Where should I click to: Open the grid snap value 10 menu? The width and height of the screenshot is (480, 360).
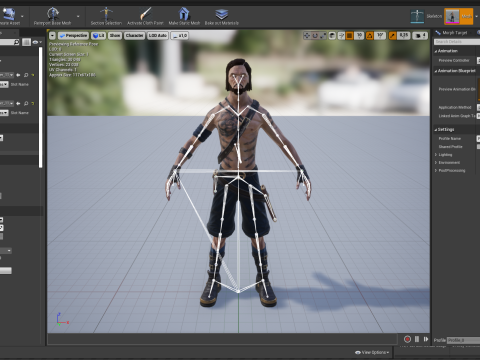359,35
